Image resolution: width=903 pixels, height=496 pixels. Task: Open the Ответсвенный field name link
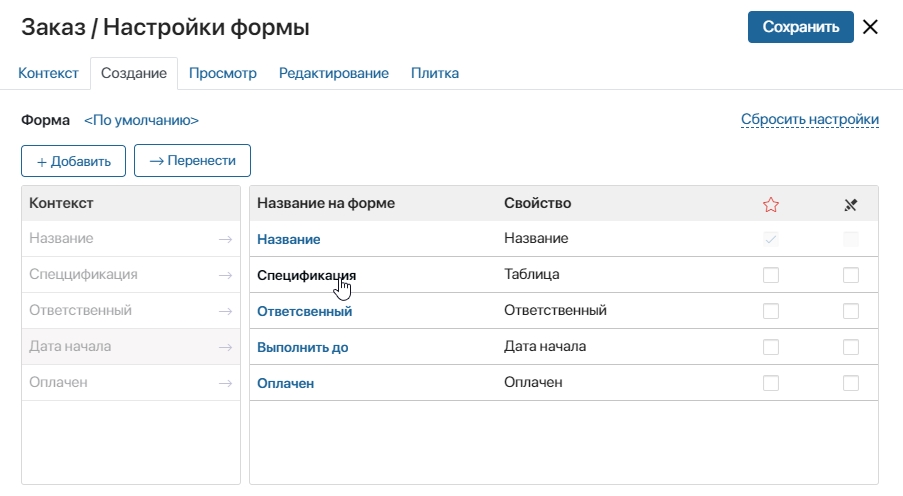click(304, 311)
